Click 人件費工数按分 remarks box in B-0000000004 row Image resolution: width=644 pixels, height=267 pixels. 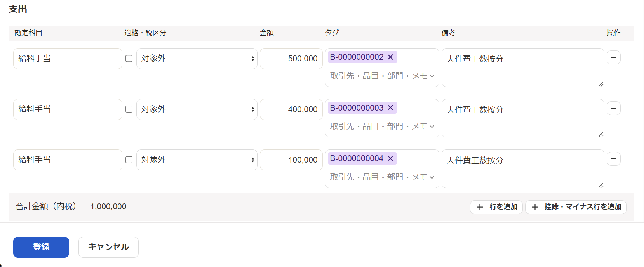point(523,169)
